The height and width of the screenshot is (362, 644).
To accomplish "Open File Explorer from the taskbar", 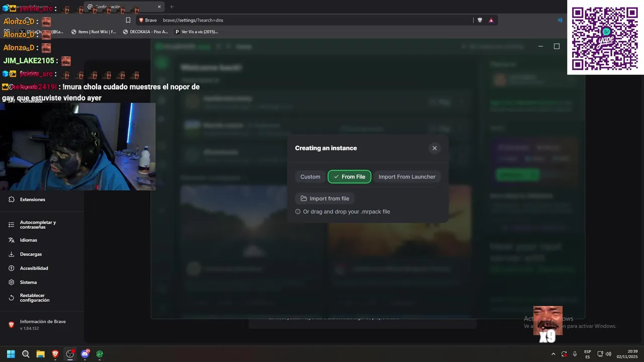I will click(40, 354).
